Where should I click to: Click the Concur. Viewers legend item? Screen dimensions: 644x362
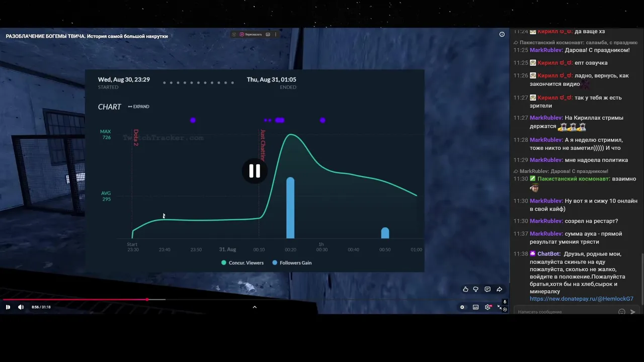243,262
